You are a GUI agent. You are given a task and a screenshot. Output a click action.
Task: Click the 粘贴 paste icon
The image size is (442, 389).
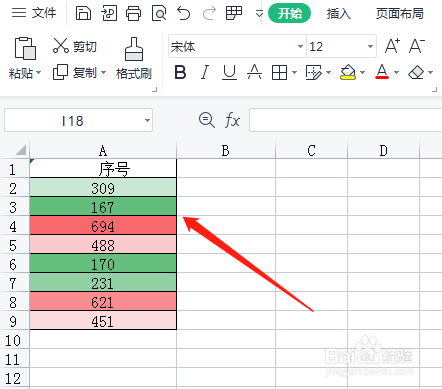25,48
